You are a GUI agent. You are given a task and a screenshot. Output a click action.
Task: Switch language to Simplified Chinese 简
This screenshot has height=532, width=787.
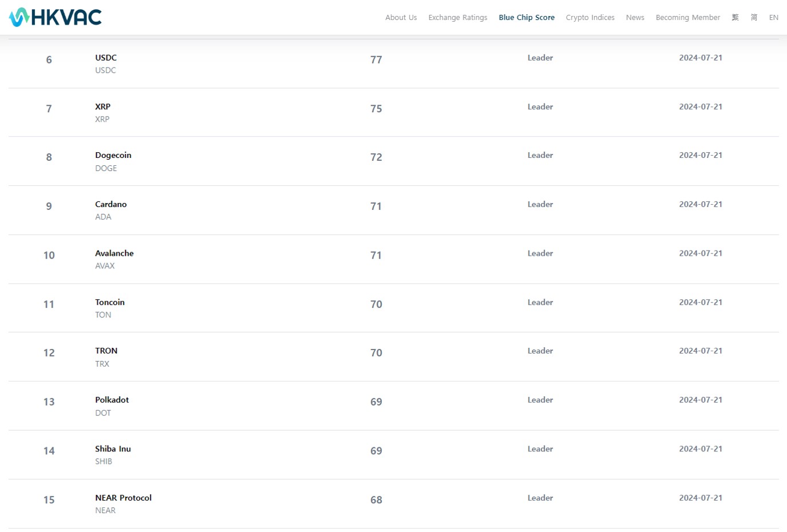pos(754,18)
